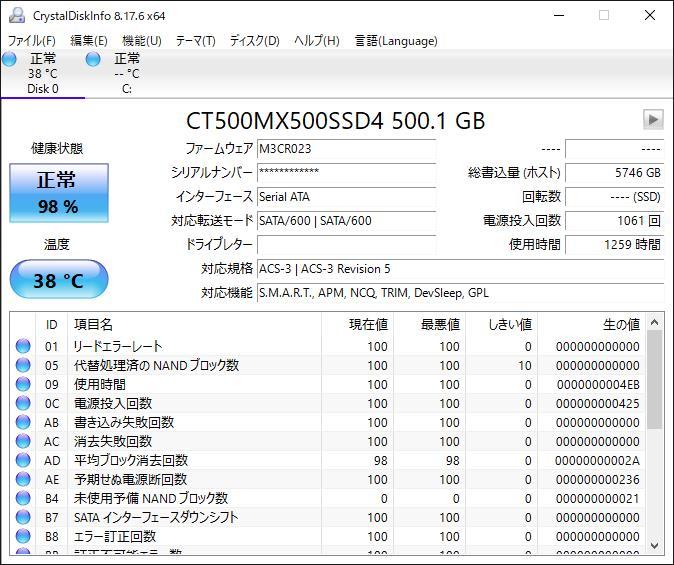Select the 未使用予備 NAND ブロック数 row

[327, 498]
